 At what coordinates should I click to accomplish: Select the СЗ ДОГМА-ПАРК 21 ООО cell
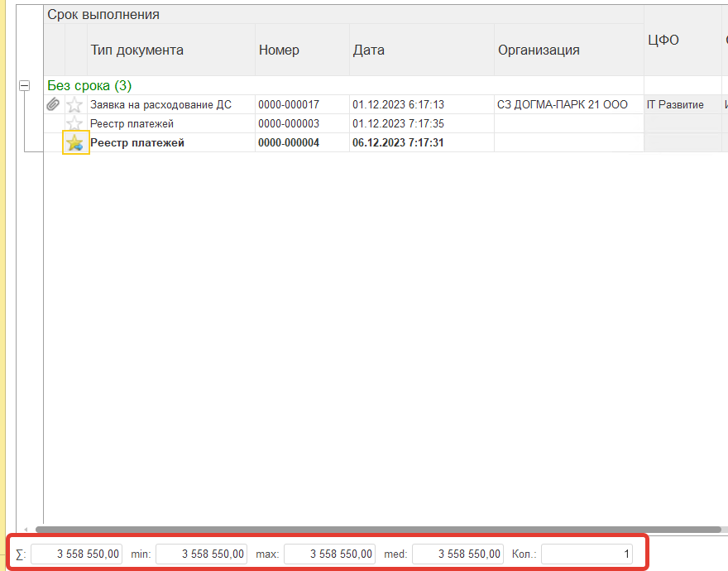click(x=563, y=104)
